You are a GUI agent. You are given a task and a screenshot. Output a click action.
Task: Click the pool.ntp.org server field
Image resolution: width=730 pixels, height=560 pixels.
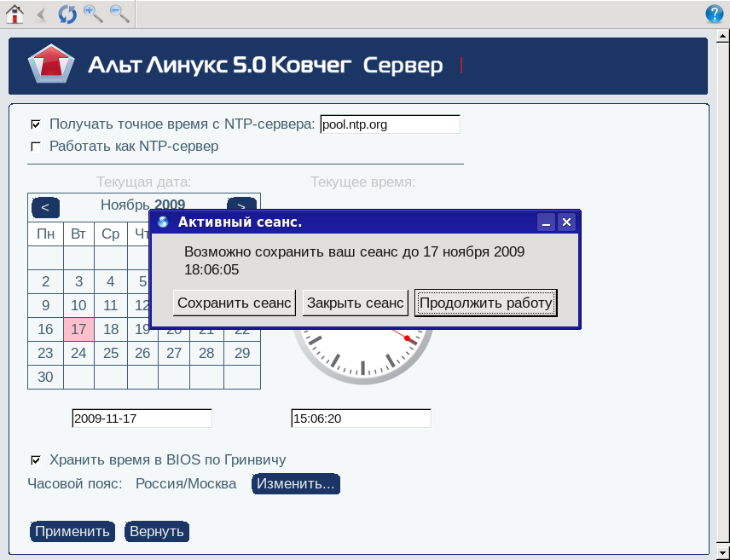(x=390, y=124)
